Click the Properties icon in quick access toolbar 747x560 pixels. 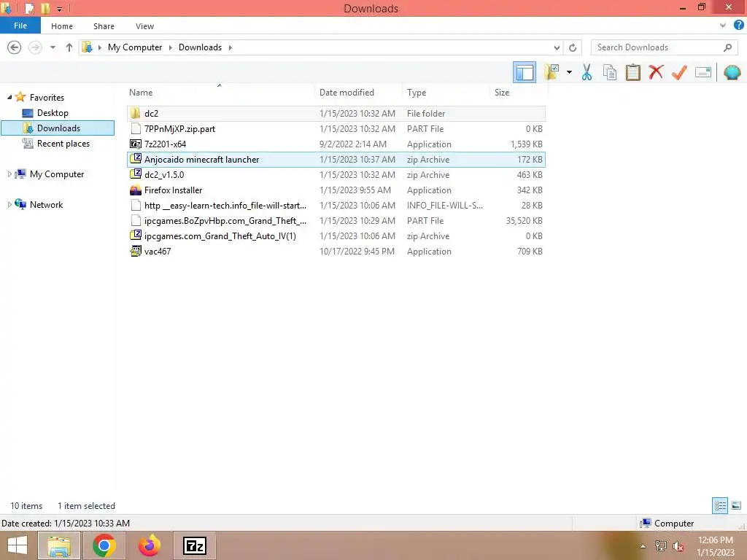(29, 8)
